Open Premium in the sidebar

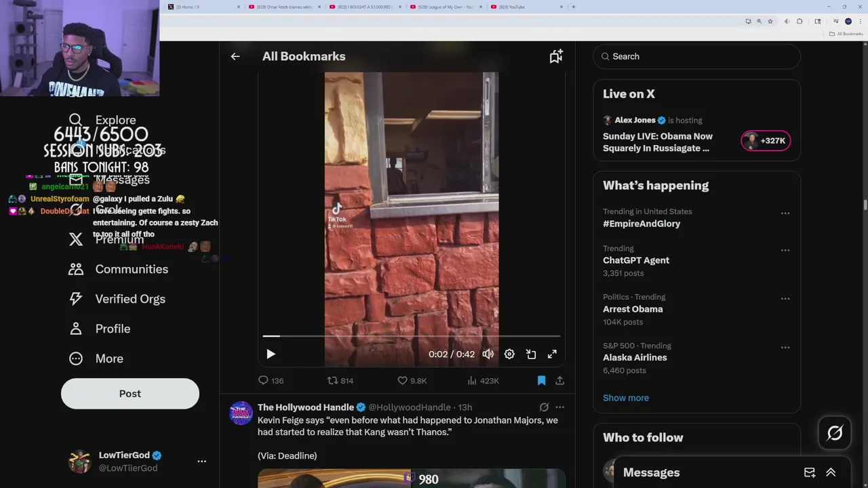coord(106,239)
